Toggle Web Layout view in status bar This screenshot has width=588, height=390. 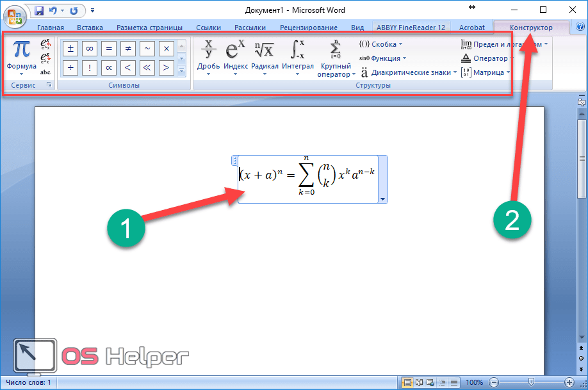(430, 382)
